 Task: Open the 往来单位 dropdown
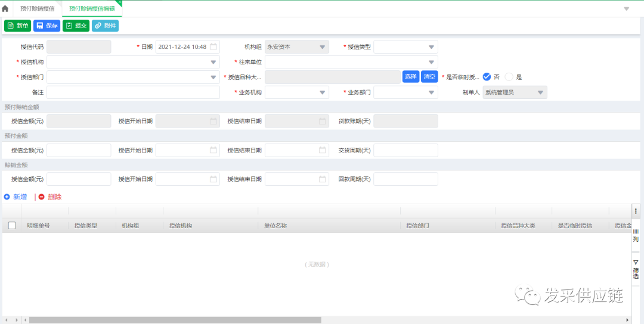pyautogui.click(x=431, y=63)
